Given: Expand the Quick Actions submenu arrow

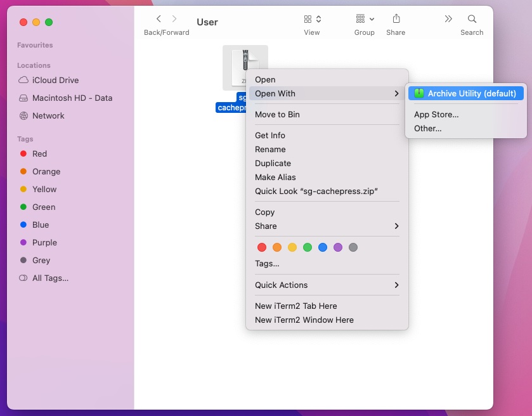Looking at the screenshot, I should [x=396, y=285].
